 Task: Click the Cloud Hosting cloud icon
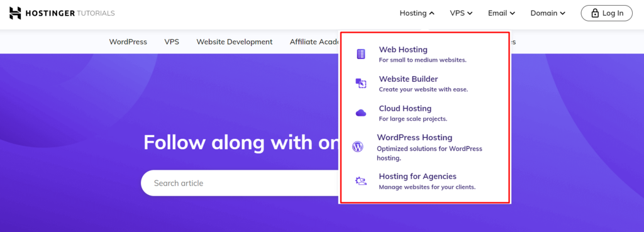pyautogui.click(x=360, y=113)
